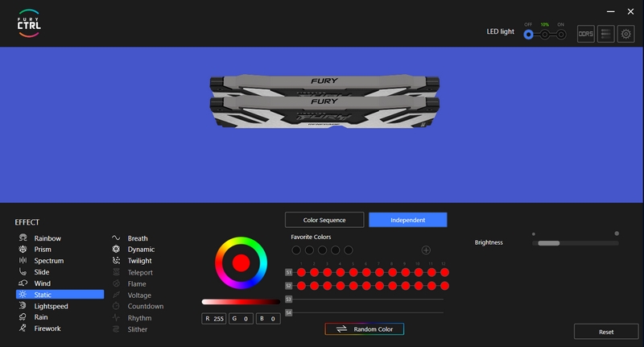Select the Prism effect icon
This screenshot has height=347, width=644.
click(23, 249)
